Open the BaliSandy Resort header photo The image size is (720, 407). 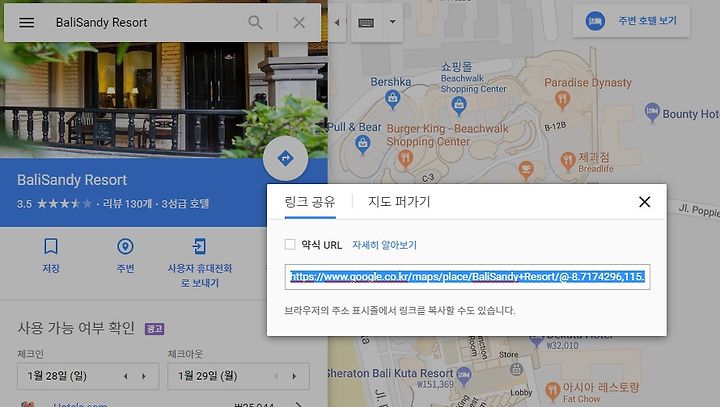tap(164, 100)
